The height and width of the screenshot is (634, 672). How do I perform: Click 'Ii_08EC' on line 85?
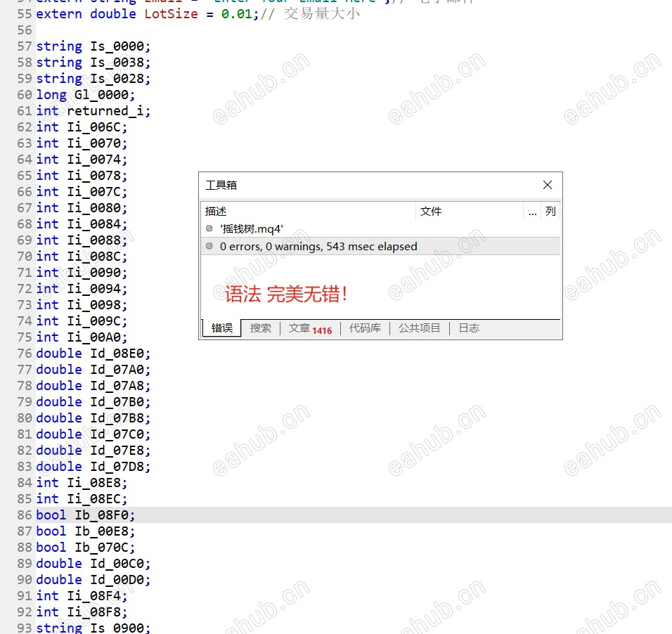[x=94, y=499]
